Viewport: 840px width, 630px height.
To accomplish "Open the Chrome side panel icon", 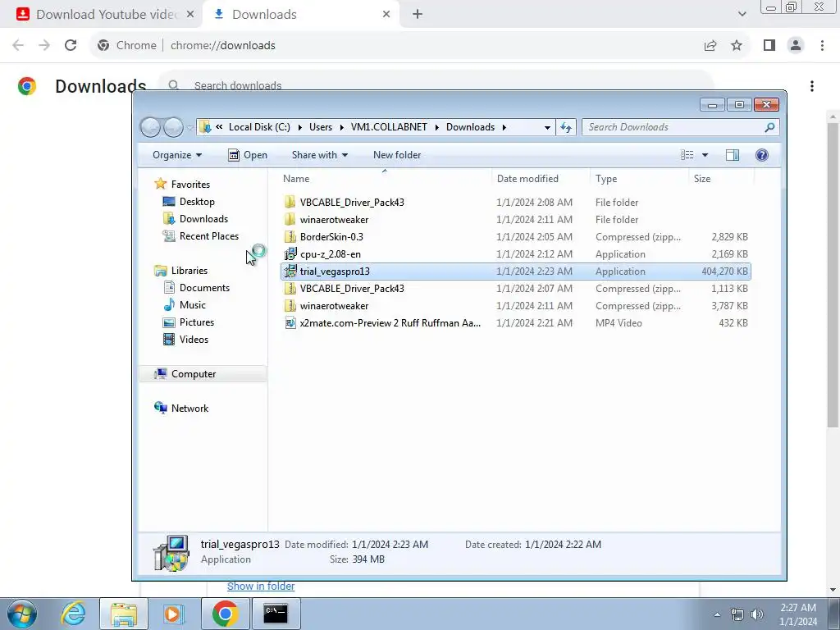I will coord(769,46).
